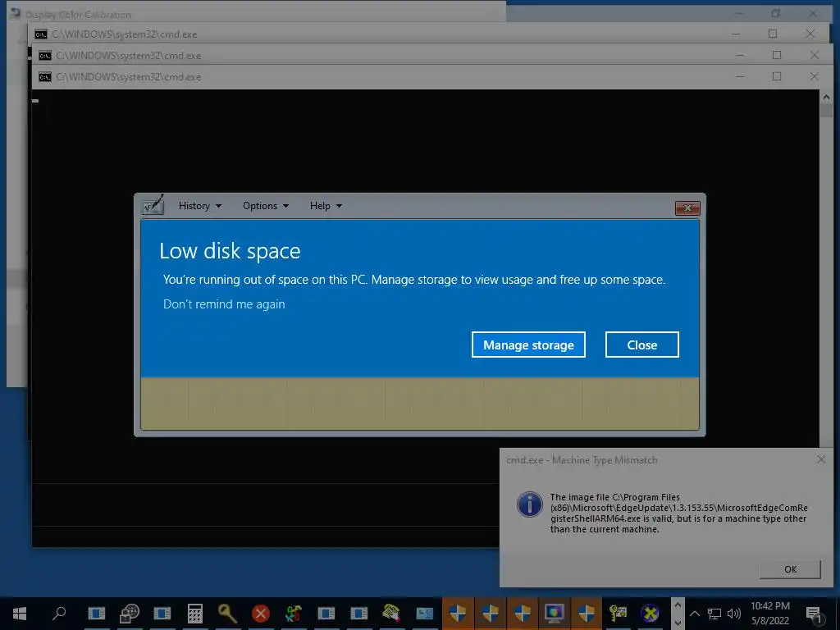Click Close in Low disk space notice
The height and width of the screenshot is (630, 840).
click(x=641, y=345)
